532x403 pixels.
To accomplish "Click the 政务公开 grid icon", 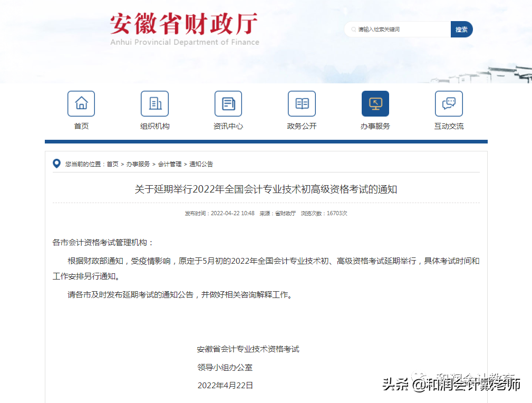I will (301, 103).
